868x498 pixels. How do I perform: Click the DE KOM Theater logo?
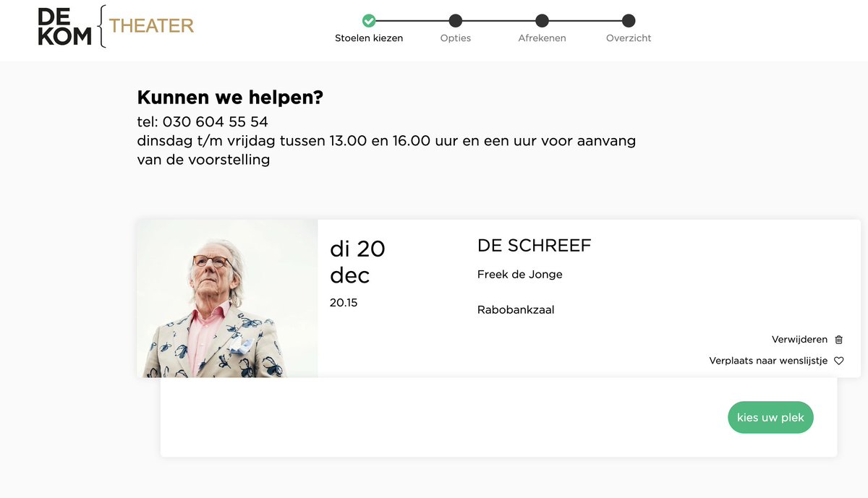[116, 27]
